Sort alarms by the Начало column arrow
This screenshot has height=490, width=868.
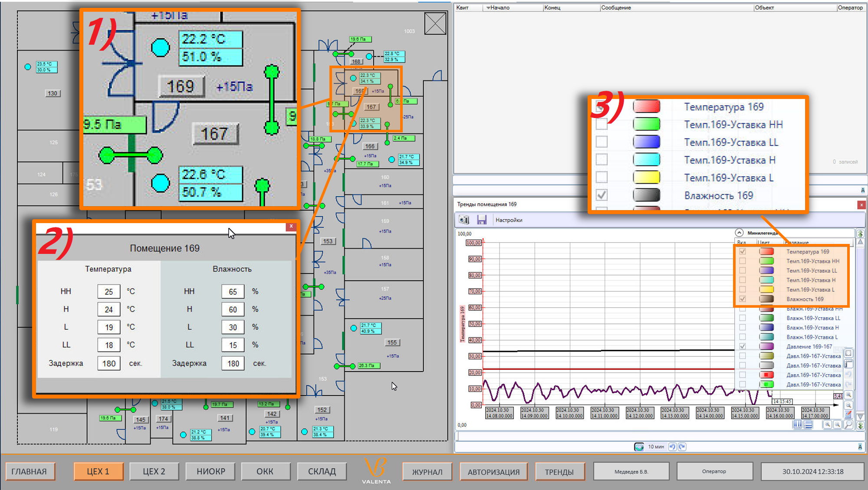pyautogui.click(x=488, y=8)
